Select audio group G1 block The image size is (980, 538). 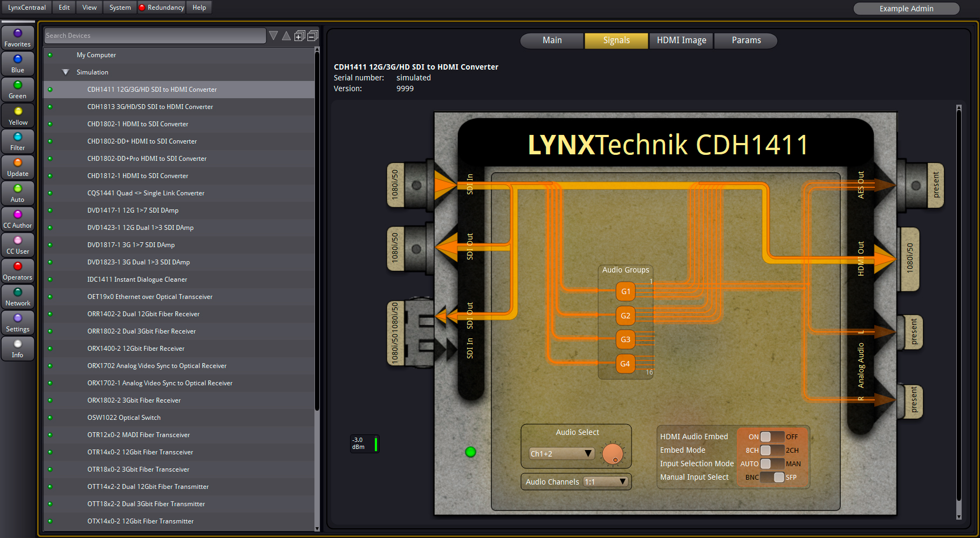[x=626, y=291]
